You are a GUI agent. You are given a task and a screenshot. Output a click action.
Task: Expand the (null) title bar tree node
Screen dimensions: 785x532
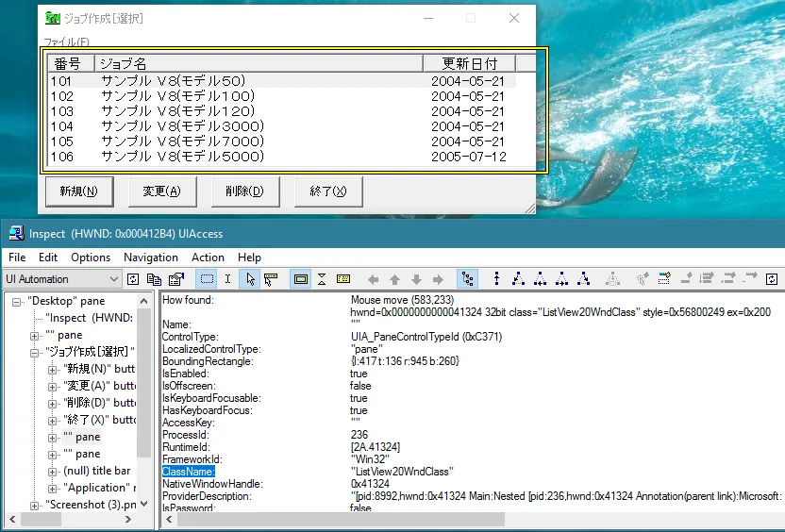pyautogui.click(x=52, y=472)
